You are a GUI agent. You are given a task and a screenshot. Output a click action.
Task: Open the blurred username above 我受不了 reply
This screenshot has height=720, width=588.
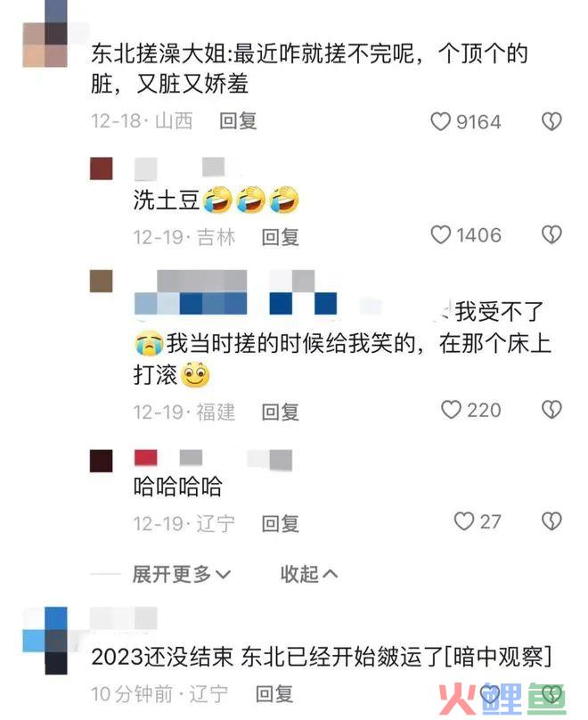pyautogui.click(x=235, y=292)
